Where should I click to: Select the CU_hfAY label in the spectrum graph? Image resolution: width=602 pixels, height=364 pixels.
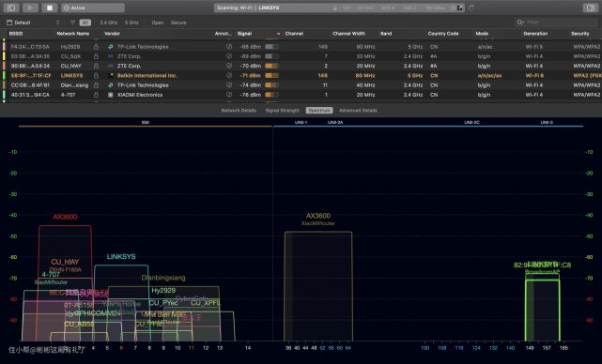[65, 262]
